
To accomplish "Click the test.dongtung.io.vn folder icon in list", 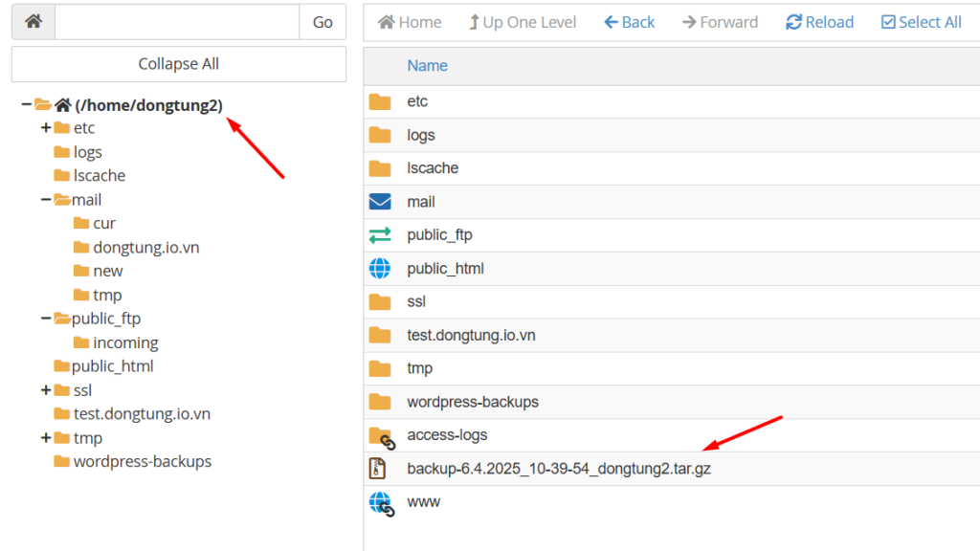I will 380,336.
